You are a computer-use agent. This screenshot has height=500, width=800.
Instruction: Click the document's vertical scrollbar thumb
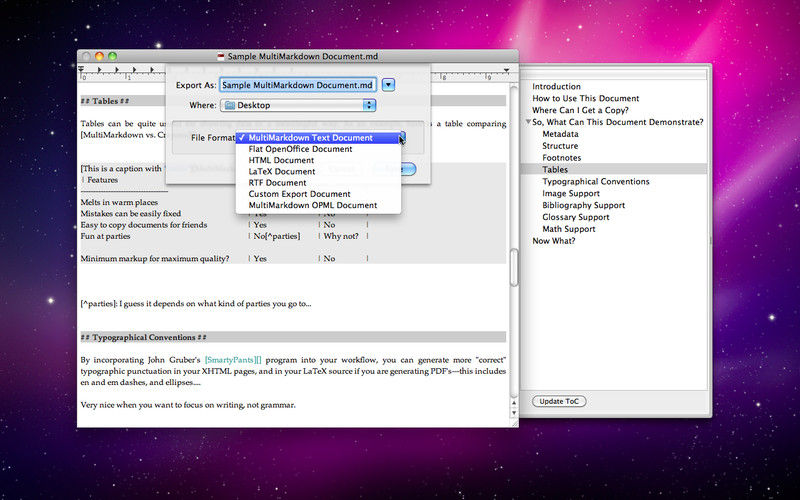(x=514, y=267)
